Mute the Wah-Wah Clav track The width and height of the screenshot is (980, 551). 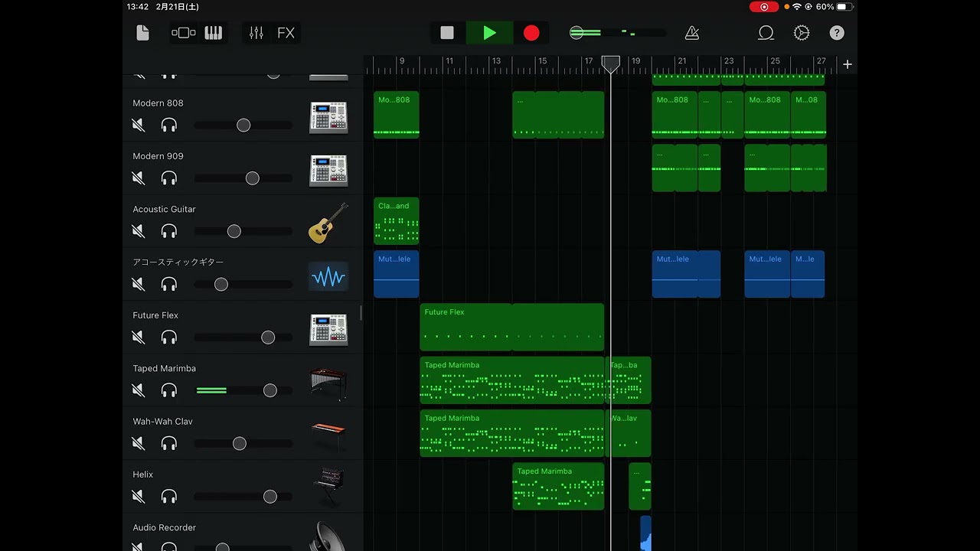click(139, 443)
